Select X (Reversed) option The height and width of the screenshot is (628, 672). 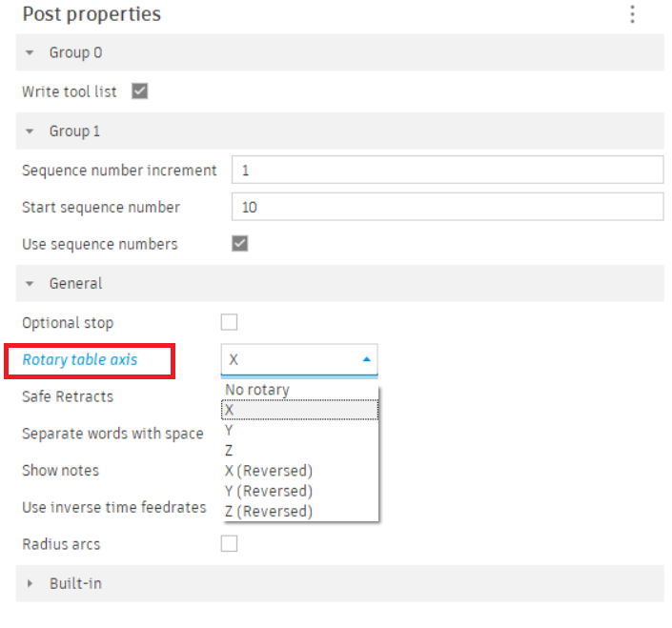(x=269, y=471)
